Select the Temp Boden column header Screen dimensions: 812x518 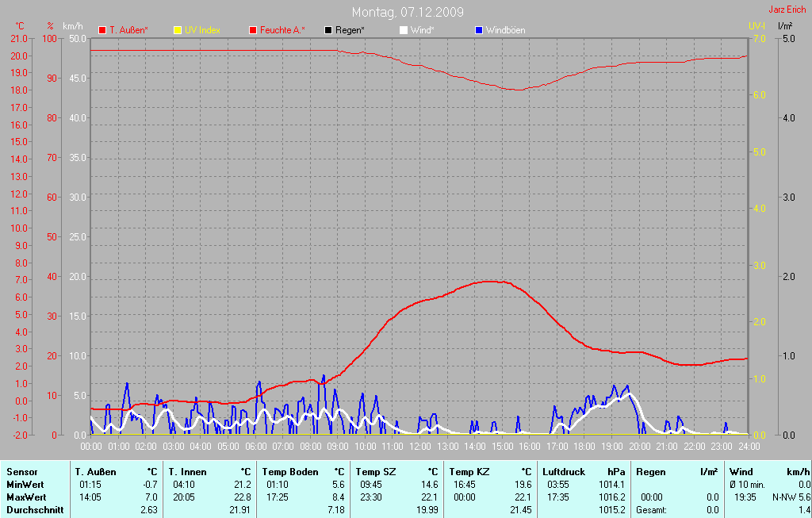[x=289, y=472]
